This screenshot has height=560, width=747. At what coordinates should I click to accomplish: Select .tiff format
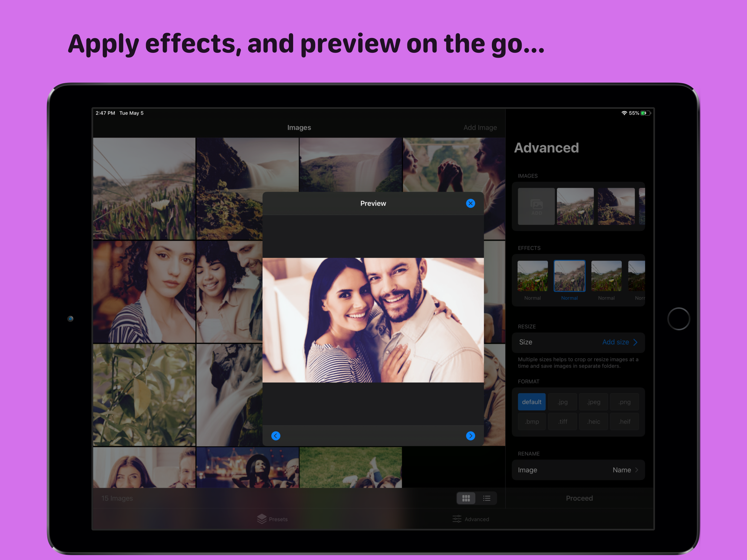562,422
